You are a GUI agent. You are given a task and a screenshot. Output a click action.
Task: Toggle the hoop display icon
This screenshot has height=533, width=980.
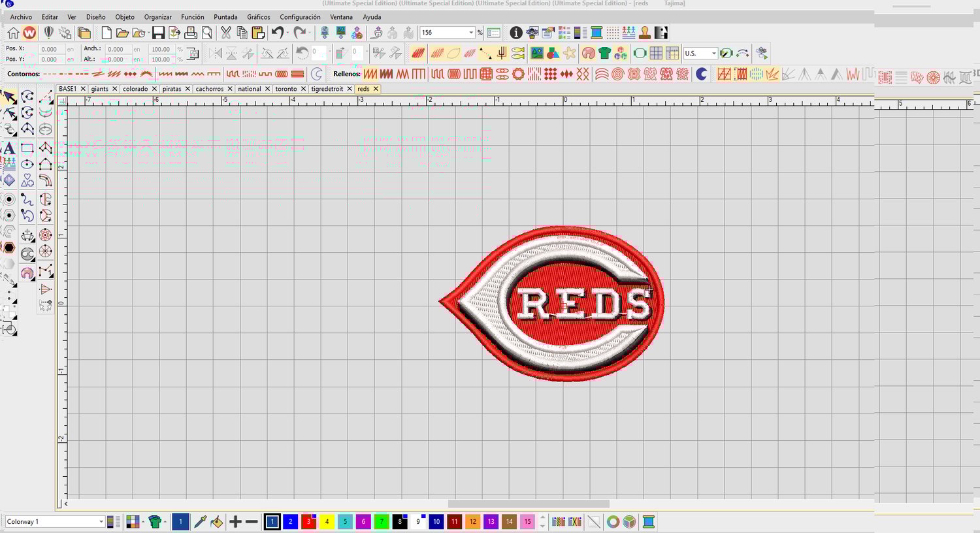click(640, 54)
